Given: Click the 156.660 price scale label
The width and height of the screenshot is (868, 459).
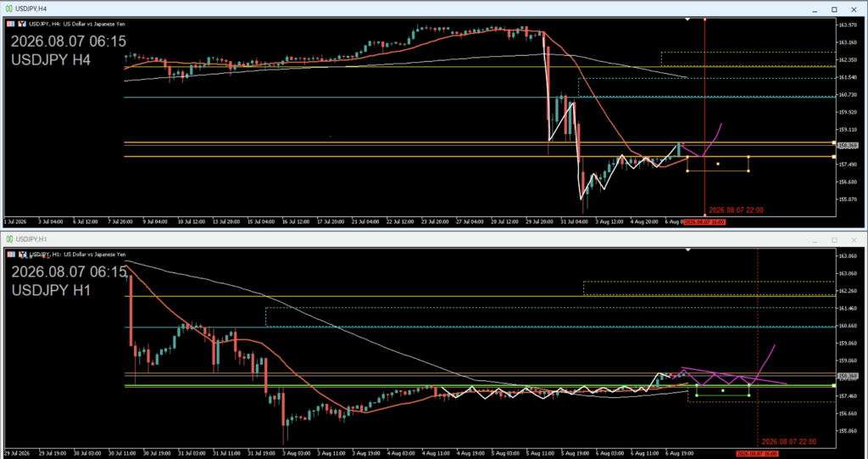Looking at the screenshot, I should [848, 413].
